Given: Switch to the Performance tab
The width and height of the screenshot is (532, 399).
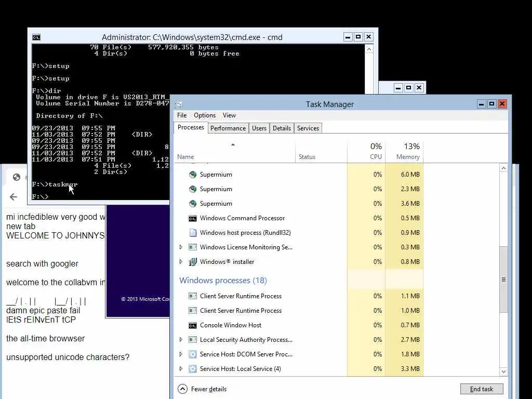Looking at the screenshot, I should click(228, 128).
